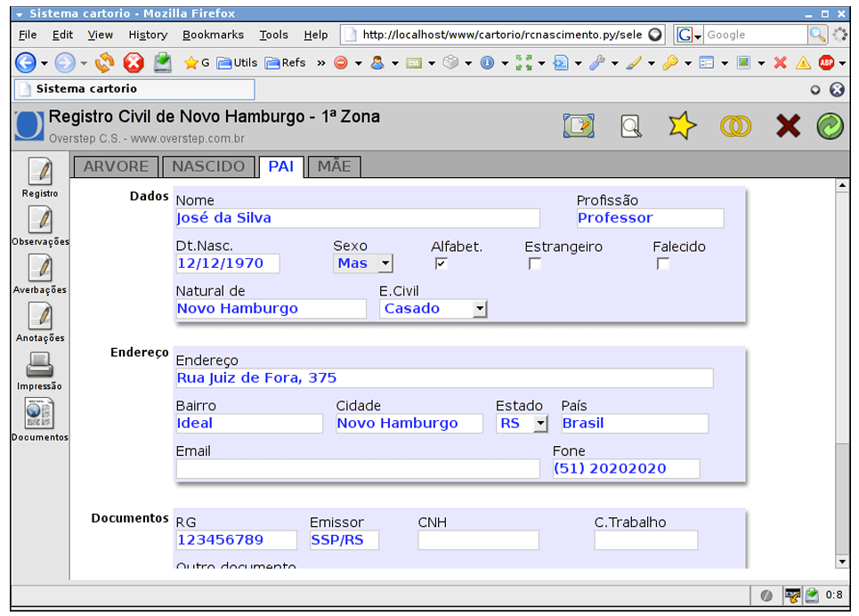Click the red X delete icon

[788, 126]
